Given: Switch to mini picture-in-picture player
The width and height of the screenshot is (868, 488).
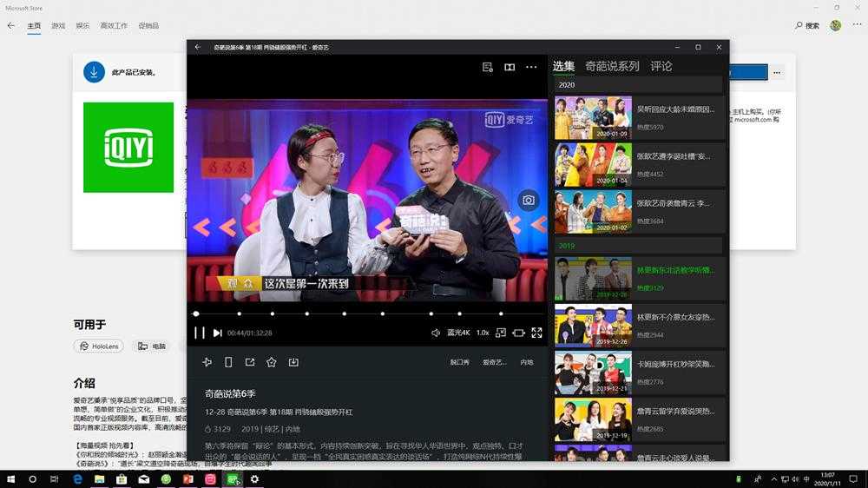Looking at the screenshot, I should point(501,333).
